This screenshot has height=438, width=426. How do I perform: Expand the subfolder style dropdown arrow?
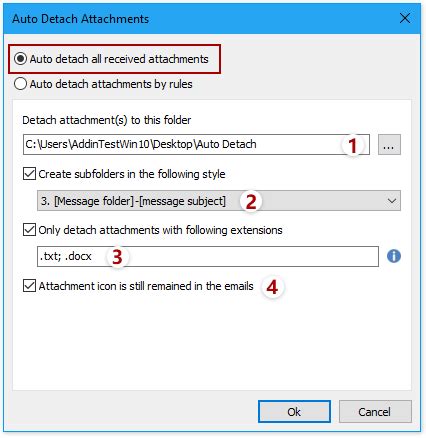click(x=392, y=201)
